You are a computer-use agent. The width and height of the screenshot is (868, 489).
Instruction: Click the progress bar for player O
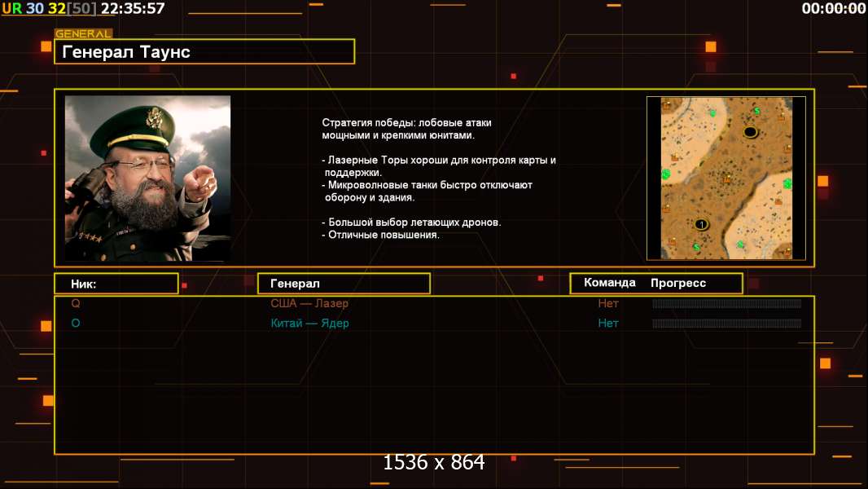coord(727,324)
